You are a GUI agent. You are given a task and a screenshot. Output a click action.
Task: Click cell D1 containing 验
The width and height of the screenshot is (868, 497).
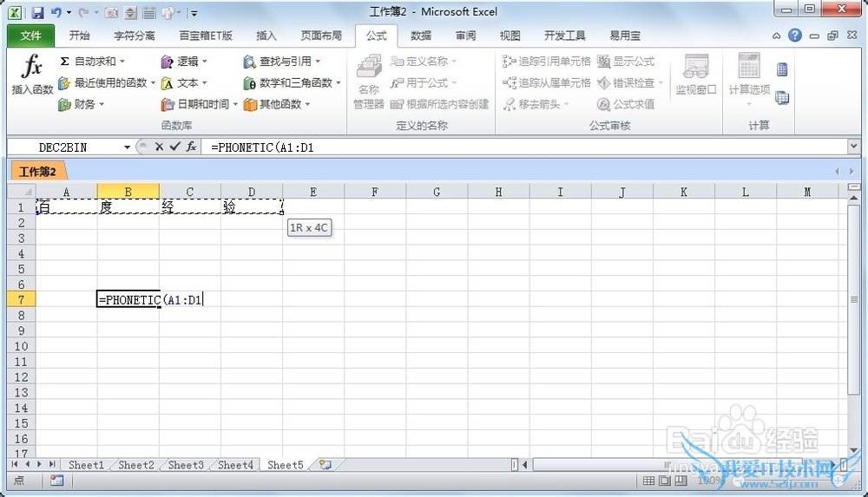[x=252, y=207]
